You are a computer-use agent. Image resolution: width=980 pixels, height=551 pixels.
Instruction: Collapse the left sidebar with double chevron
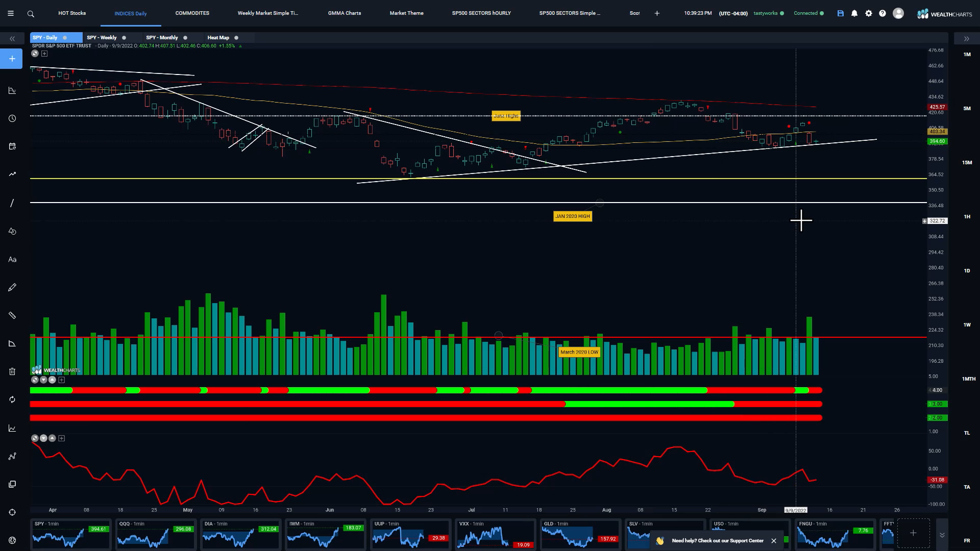[12, 39]
